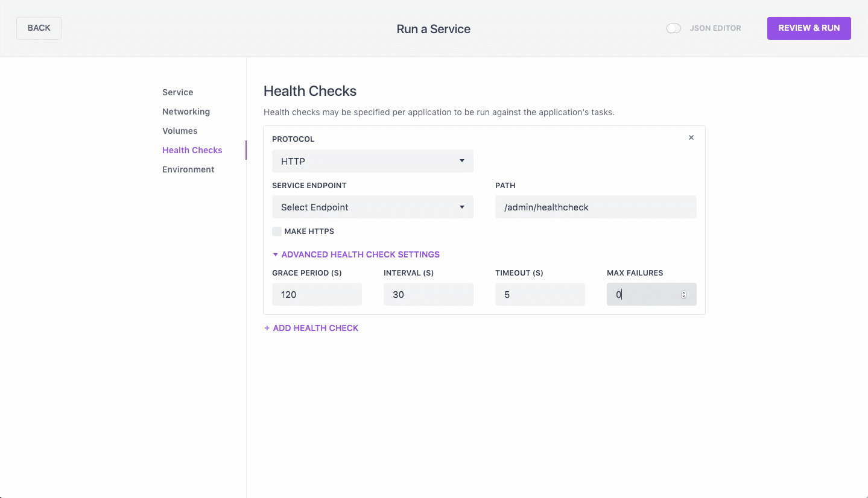Click the Health Checks heading
This screenshot has width=868, height=498.
point(310,91)
